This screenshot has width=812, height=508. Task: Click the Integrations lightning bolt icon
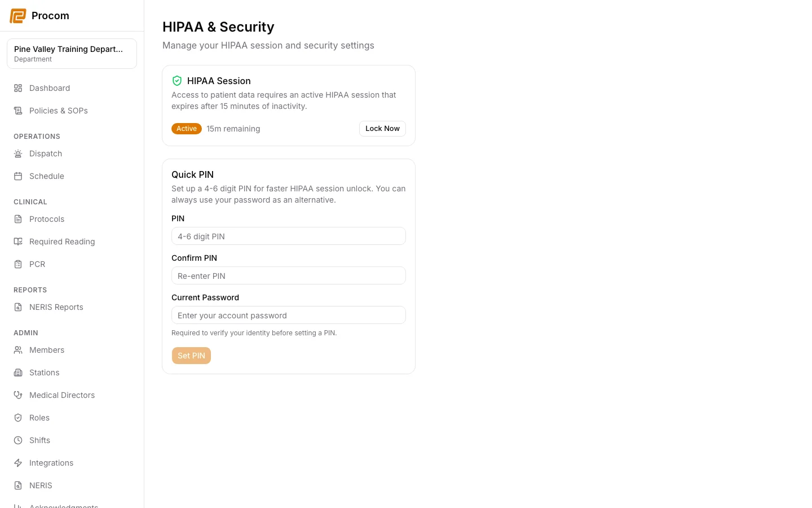(x=18, y=463)
